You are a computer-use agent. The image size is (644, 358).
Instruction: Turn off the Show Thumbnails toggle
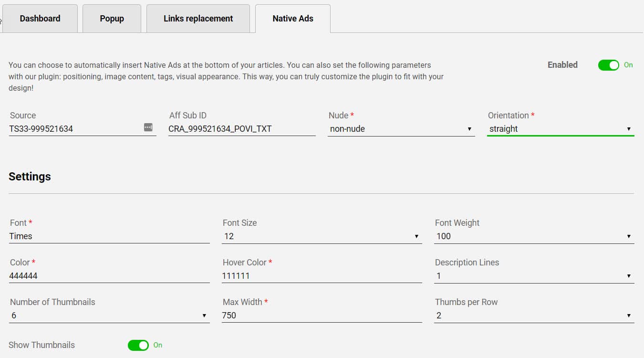click(x=138, y=345)
